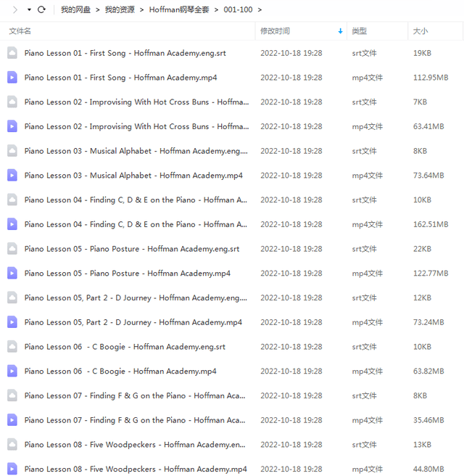Click mp4 icon of Lesson 01 First Song

point(12,78)
